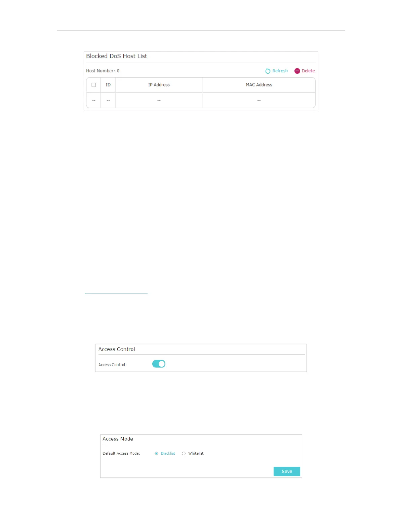Click the circular Refresh arrow icon
Screen dimensions: 402x532
click(268, 71)
